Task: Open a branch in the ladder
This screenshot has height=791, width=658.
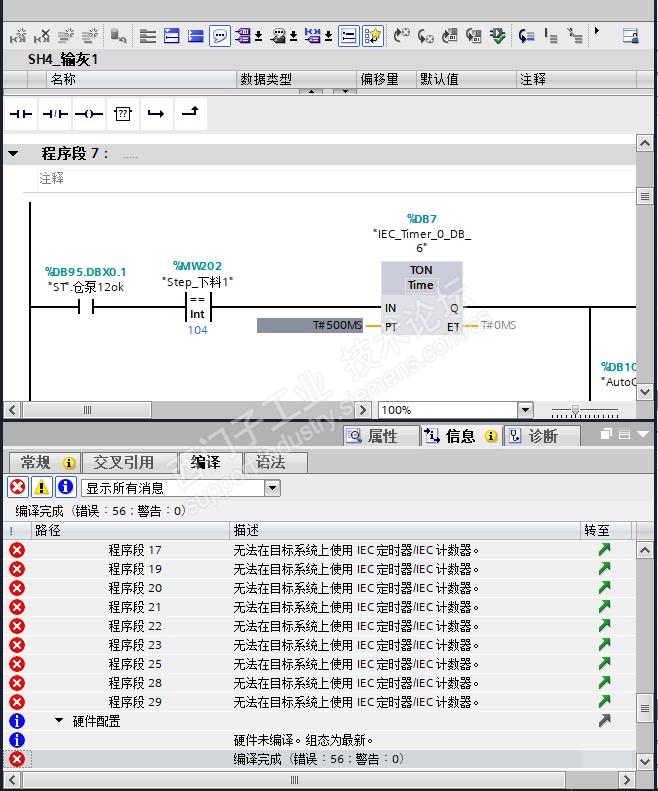Action: tap(156, 114)
